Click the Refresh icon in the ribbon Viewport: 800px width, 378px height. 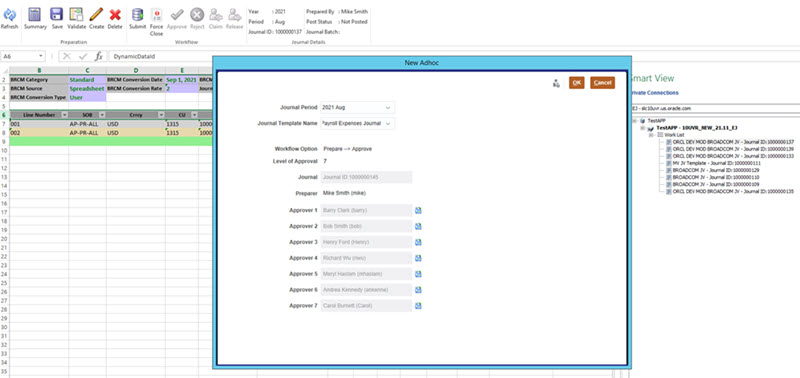tap(9, 15)
